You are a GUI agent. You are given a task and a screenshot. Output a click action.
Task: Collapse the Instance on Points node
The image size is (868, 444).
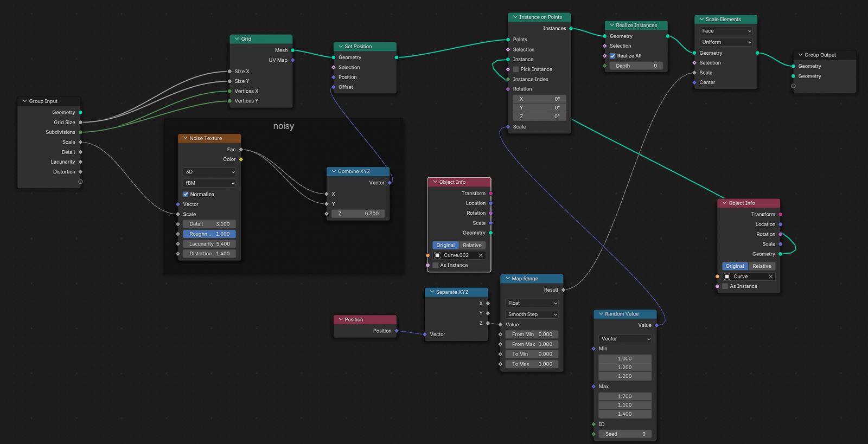click(515, 17)
